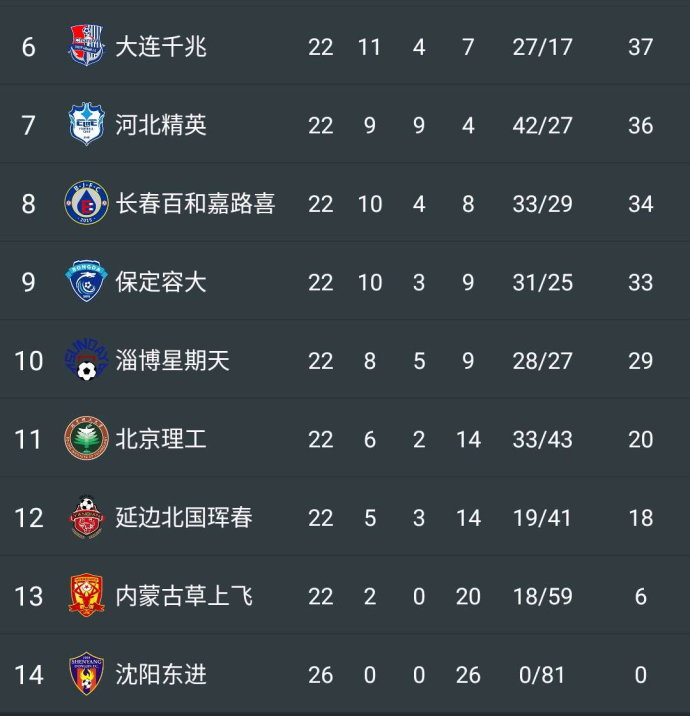Click the 河北精英 team crest
The width and height of the screenshot is (690, 716).
click(x=86, y=125)
